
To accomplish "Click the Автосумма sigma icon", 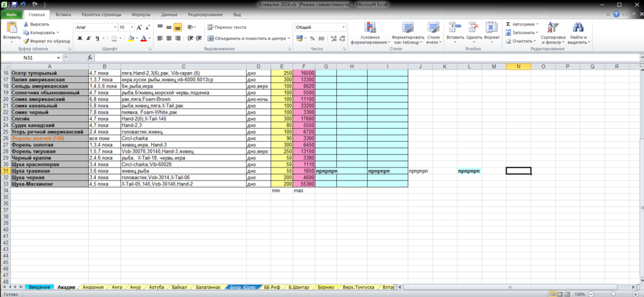I will pos(509,24).
